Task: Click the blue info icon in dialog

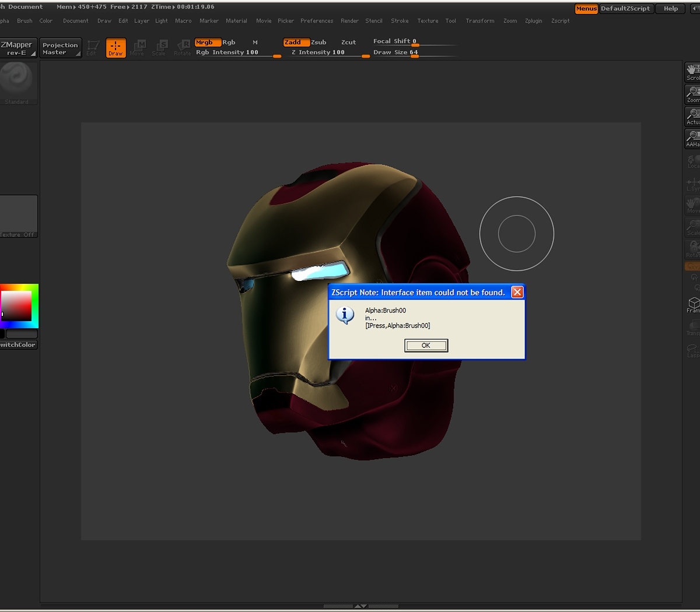Action: (x=345, y=315)
